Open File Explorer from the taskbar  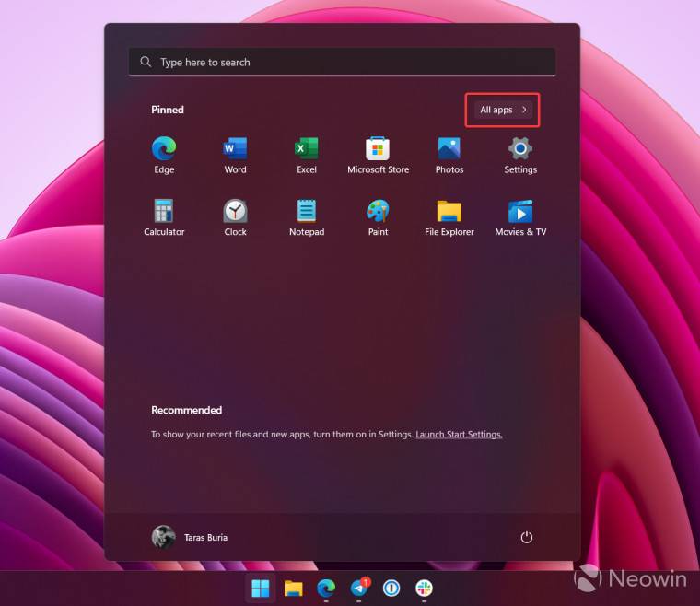293,589
